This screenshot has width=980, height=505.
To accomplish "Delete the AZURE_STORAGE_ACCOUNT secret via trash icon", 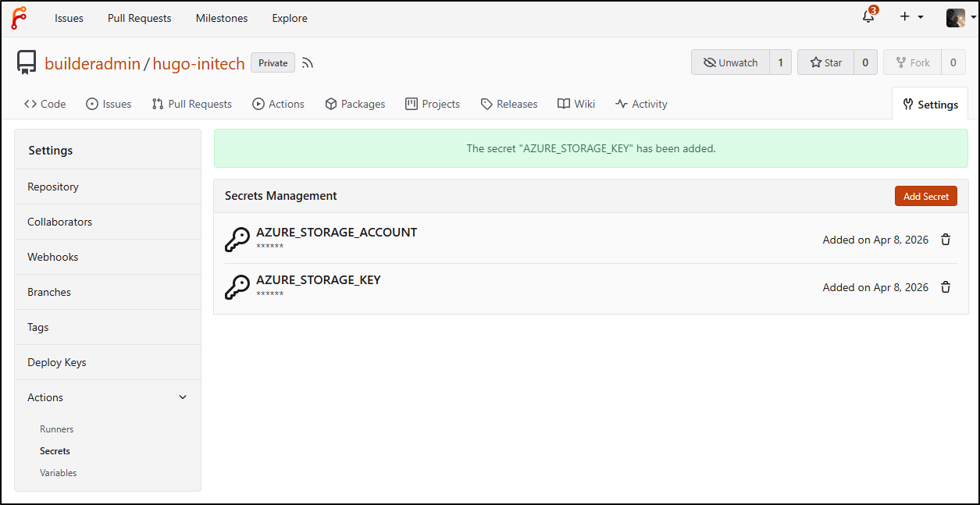I will (946, 240).
